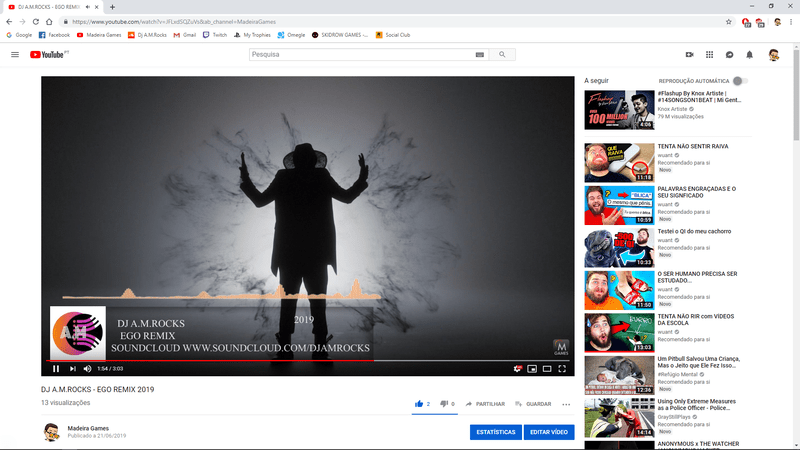800x450 pixels.
Task: Toggle the Reprodução Automática autoplay switch
Action: pos(739,80)
